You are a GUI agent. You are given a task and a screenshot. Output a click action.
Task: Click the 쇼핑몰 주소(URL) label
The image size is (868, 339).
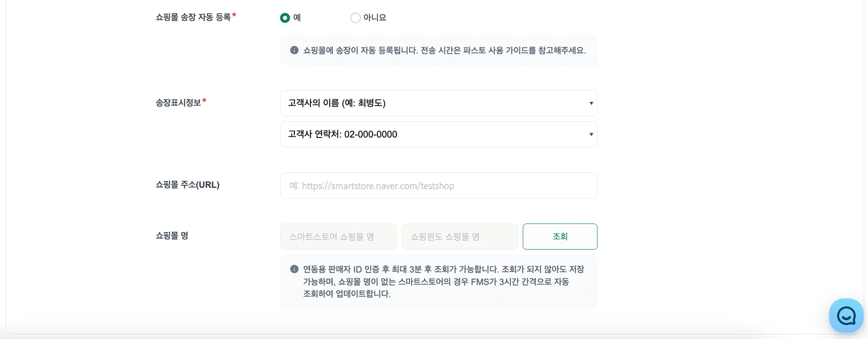coord(187,185)
